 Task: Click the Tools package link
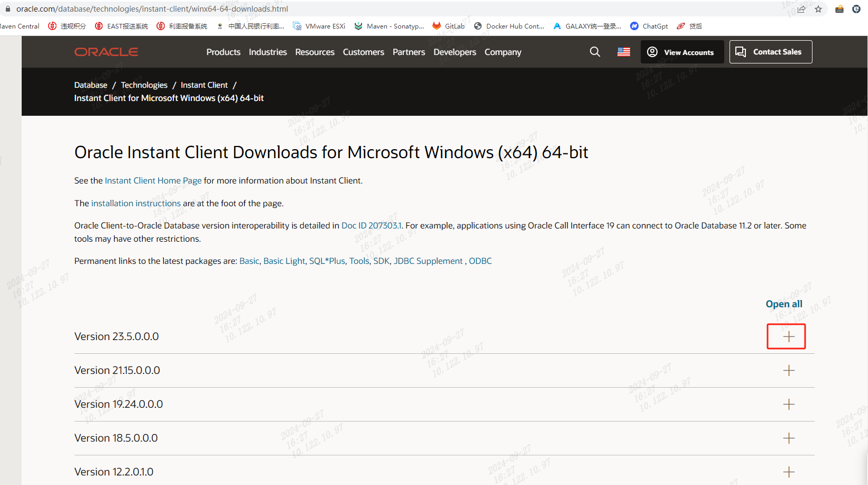point(359,261)
